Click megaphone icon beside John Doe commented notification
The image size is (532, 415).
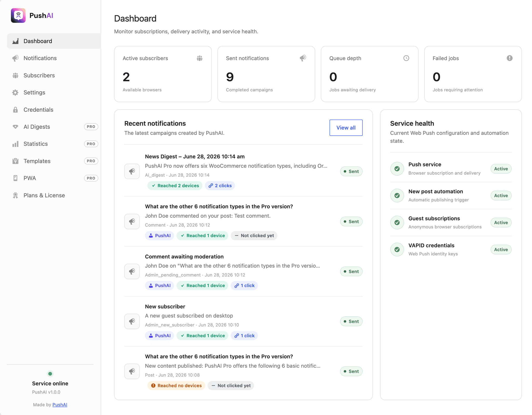pyautogui.click(x=132, y=221)
